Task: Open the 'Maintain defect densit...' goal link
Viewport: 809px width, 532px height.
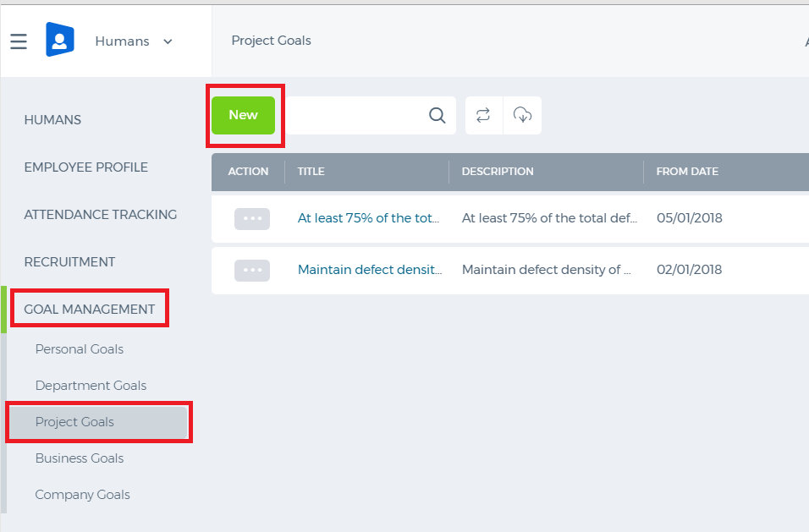Action: click(370, 270)
